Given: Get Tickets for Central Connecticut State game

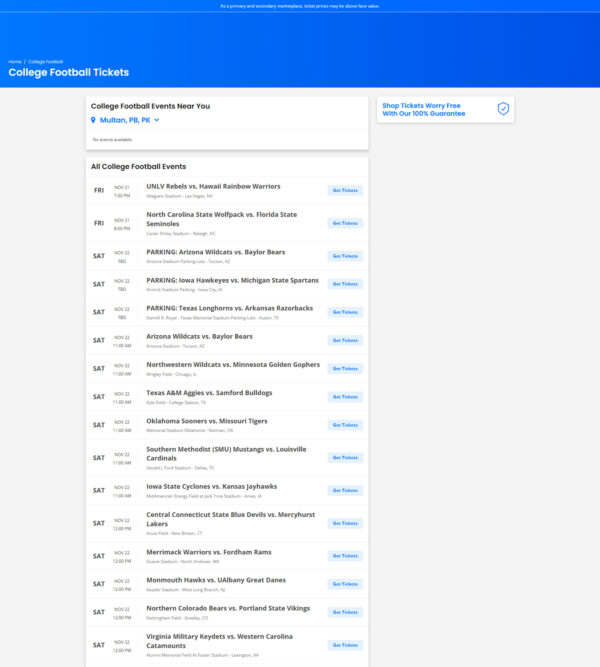Looking at the screenshot, I should (345, 523).
